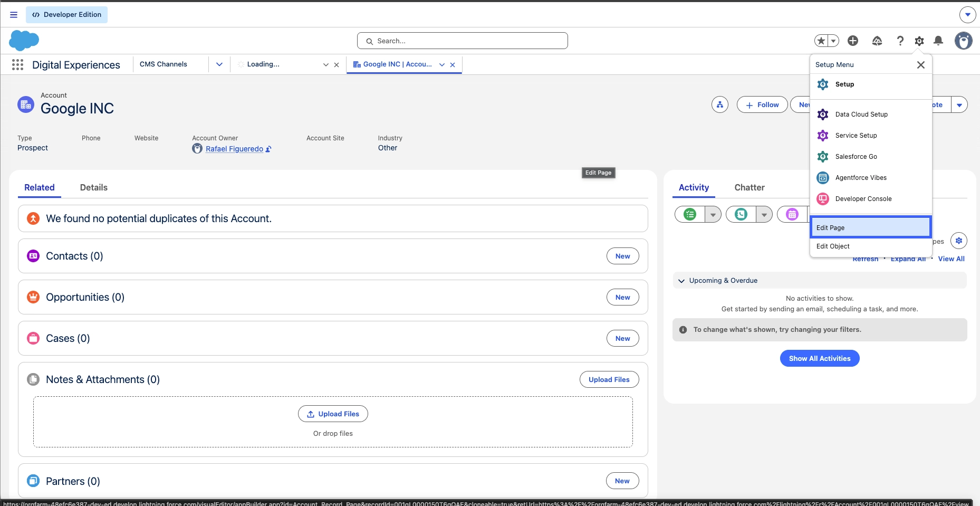This screenshot has width=980, height=506.
Task: Open the activity timeline settings gear
Action: pyautogui.click(x=959, y=241)
